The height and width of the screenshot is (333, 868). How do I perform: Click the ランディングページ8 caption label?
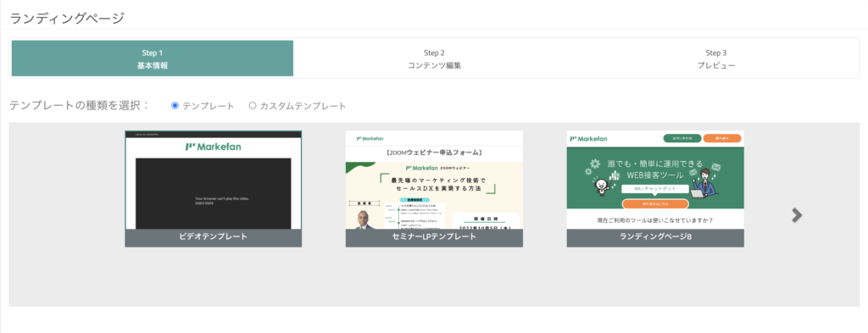tap(655, 236)
